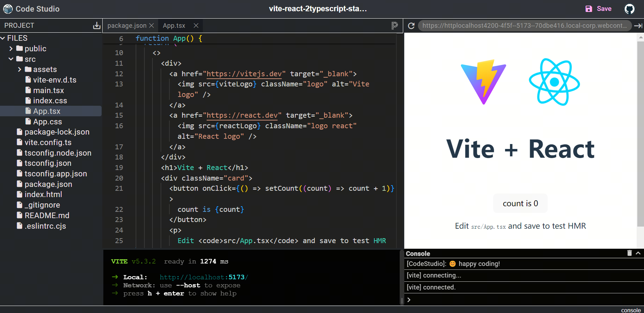Click the Vite logo in preview
Screen dimensions: 644x313
[484, 82]
